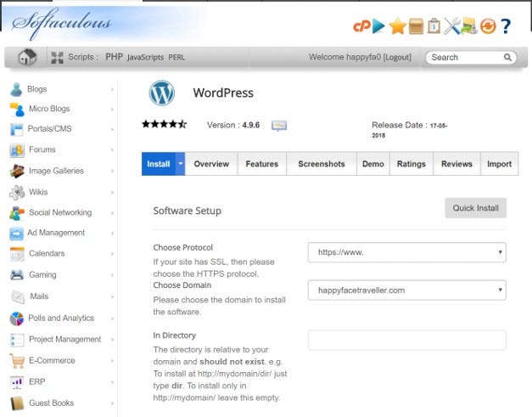Open the Reviews tab
The width and height of the screenshot is (532, 417).
[456, 164]
